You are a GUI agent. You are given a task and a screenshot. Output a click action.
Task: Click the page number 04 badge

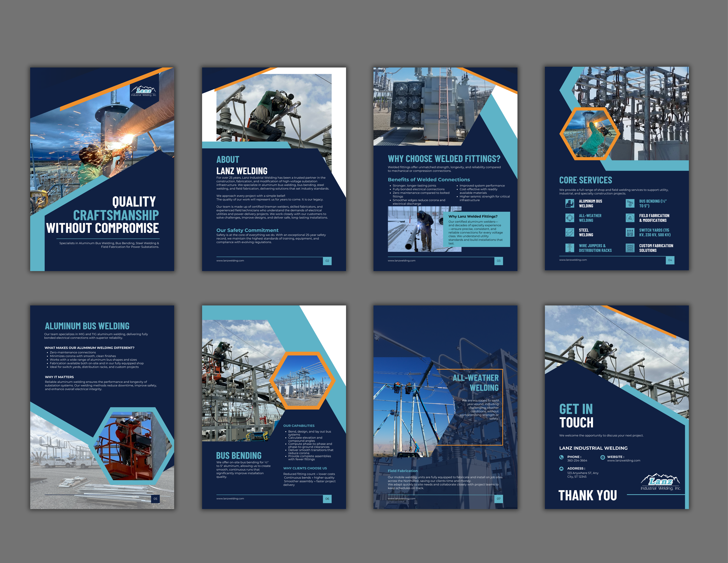[670, 260]
